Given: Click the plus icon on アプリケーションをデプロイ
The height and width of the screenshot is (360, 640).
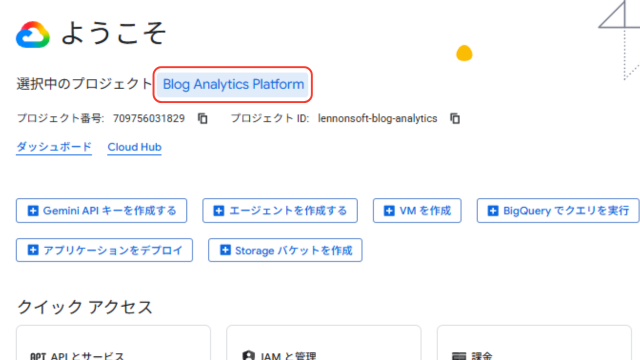Looking at the screenshot, I should 33,250.
